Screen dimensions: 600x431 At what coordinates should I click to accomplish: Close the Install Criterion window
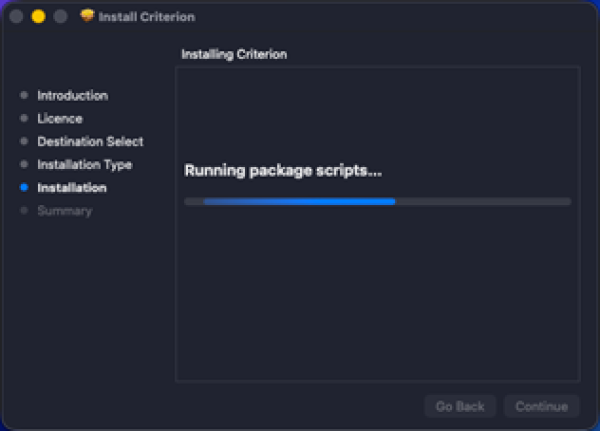tap(17, 17)
